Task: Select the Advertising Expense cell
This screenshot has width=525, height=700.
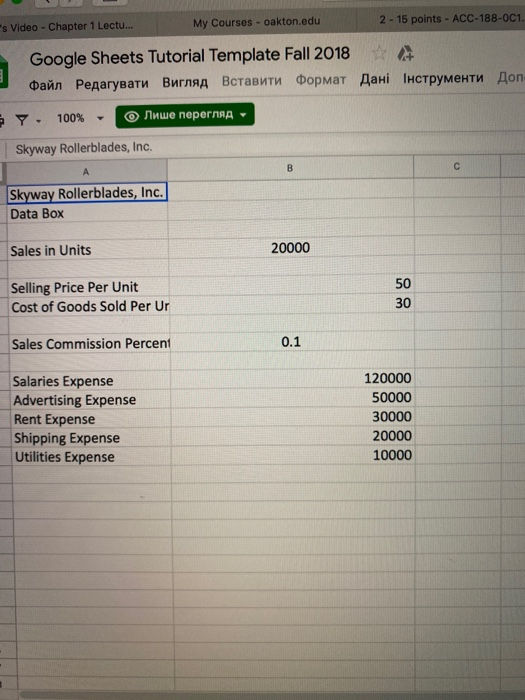Action: point(91,400)
